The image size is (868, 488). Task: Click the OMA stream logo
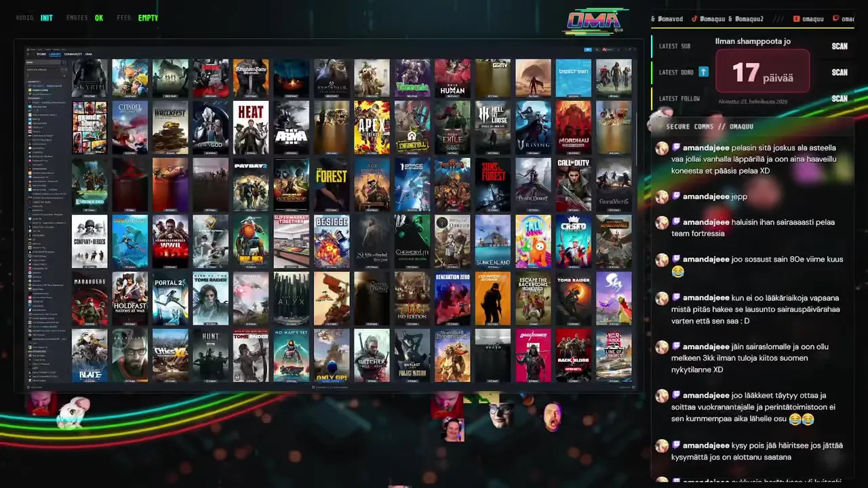tap(595, 21)
